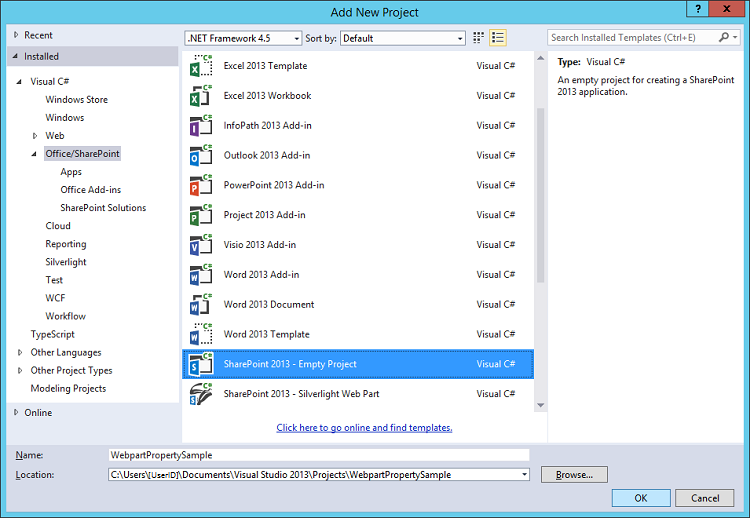Screen dimensions: 750x518
Task: Select the Apps category
Action: click(71, 172)
